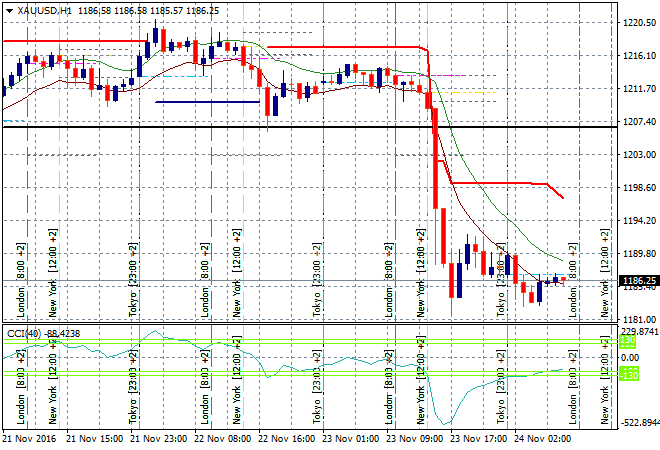The height and width of the screenshot is (450, 660).
Task: Select the lower green CCI level tag
Action: (x=629, y=374)
